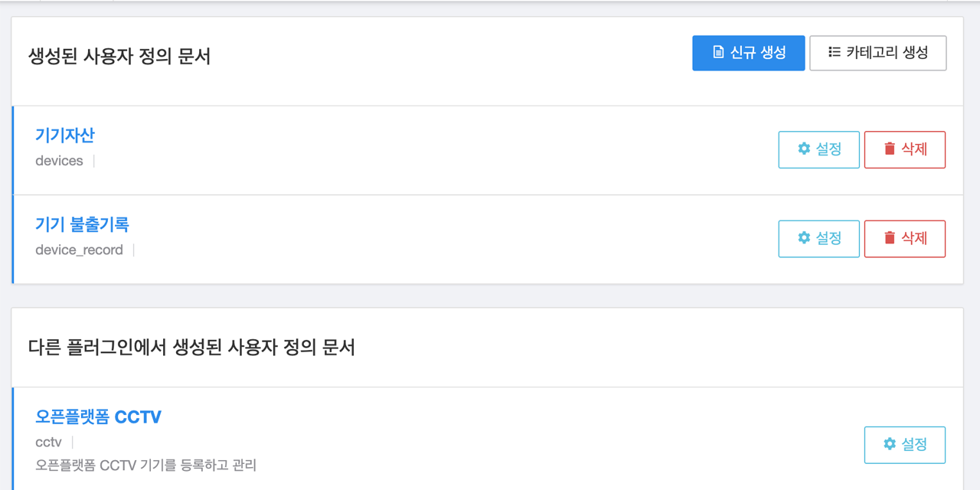Click the 오픈플랫폼 CCTV description line

tap(145, 465)
